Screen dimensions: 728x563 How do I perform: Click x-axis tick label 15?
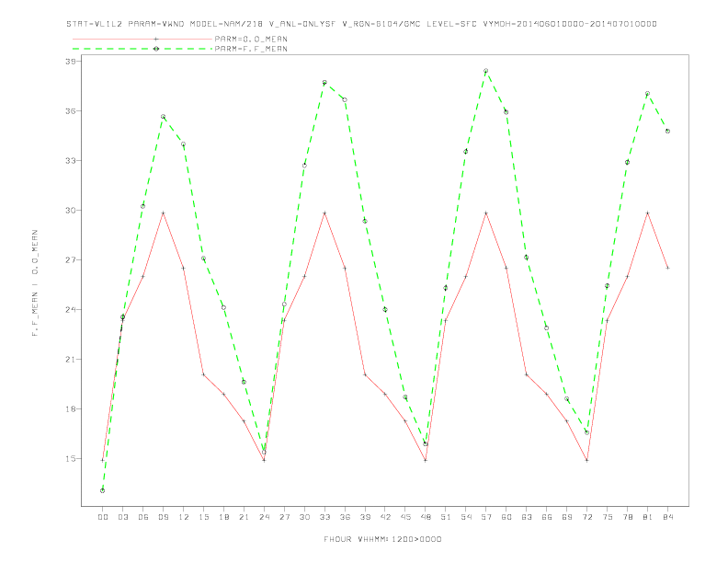(203, 517)
